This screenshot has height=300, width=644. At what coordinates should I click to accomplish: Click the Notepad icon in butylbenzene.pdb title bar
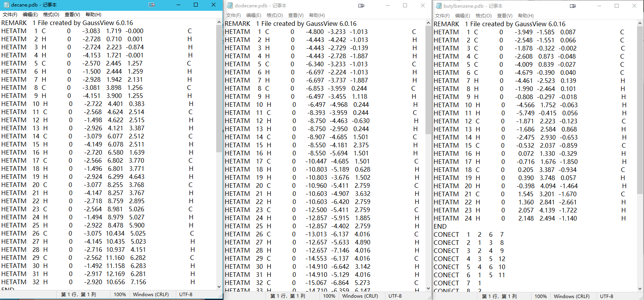[x=438, y=6]
